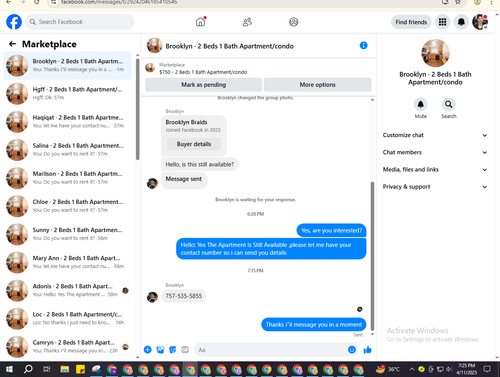Send a thumbs-up like

(x=367, y=350)
